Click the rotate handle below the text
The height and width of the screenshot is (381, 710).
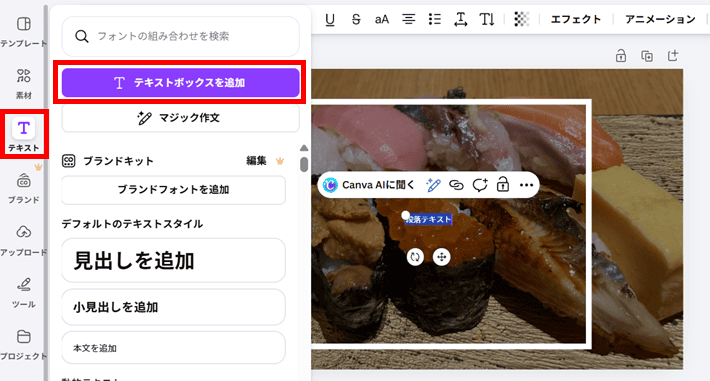point(415,257)
